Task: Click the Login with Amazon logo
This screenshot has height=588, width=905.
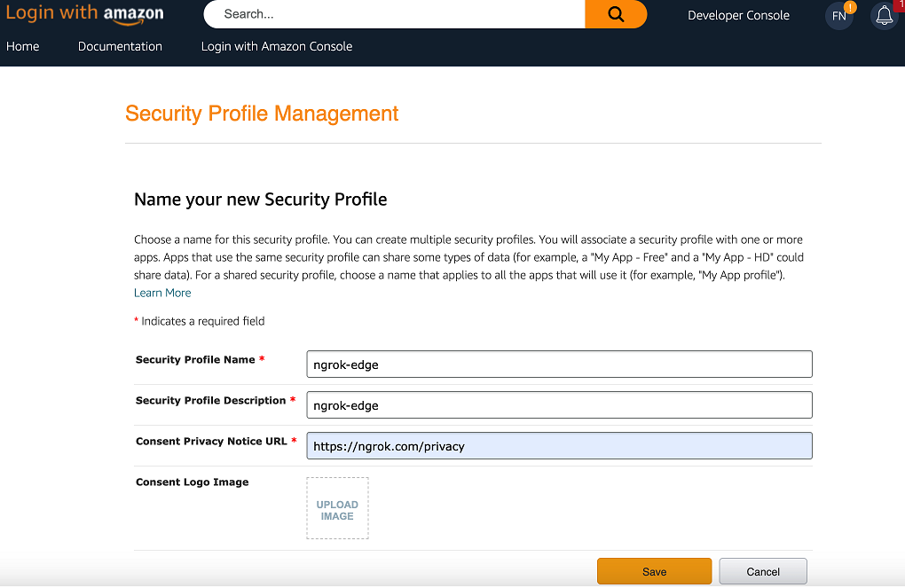Action: 85,14
